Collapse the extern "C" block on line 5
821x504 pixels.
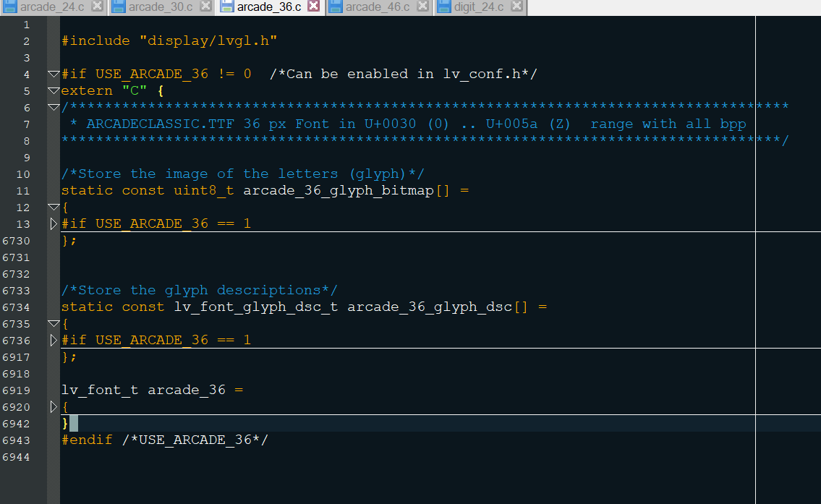tap(53, 91)
